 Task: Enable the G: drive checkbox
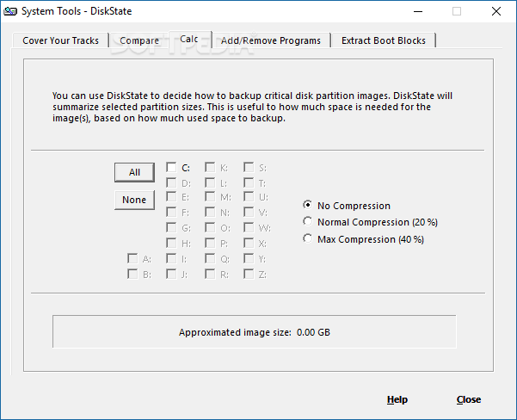point(171,227)
